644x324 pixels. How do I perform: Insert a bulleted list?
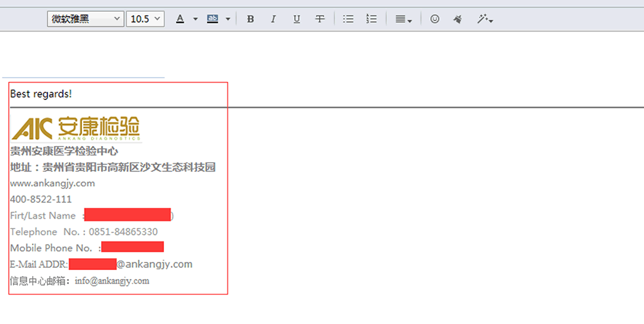coord(348,19)
